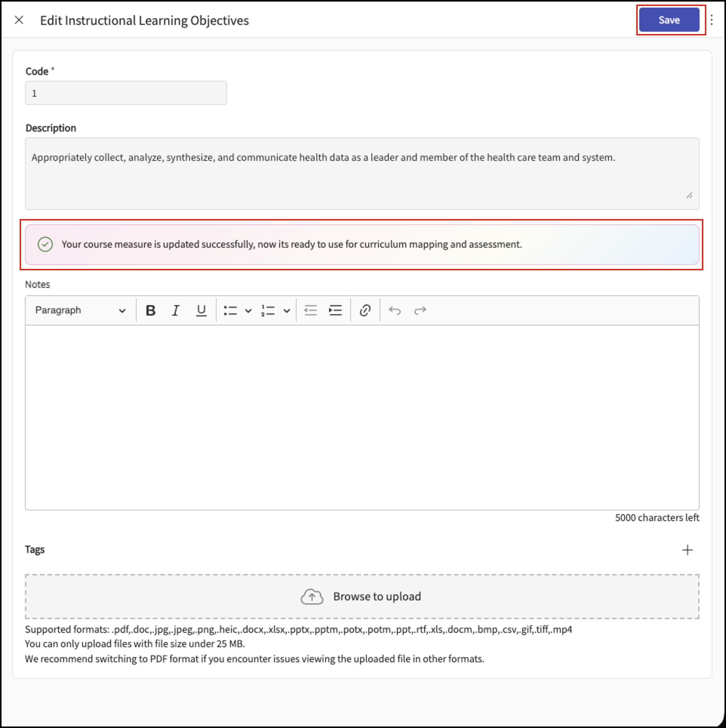Increase indent in the Notes editor
Viewport: 726px width, 728px height.
(x=335, y=310)
